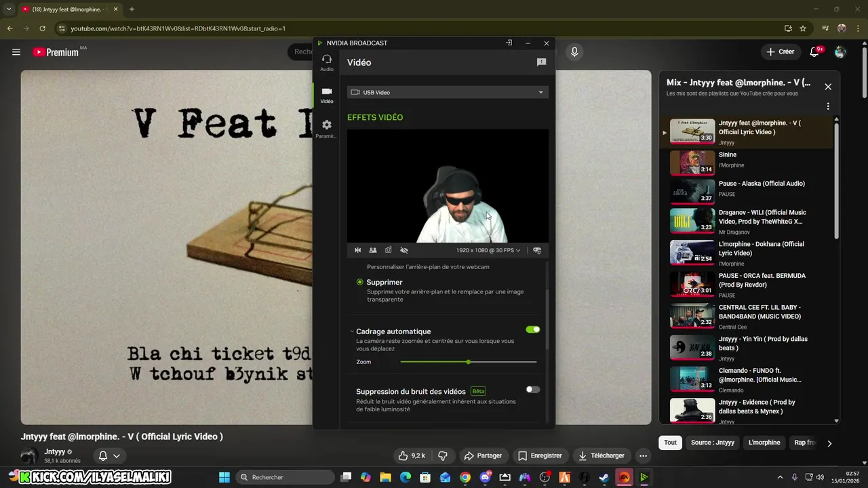The width and height of the screenshot is (868, 488).
Task: Bookmark this page with the star icon
Action: (x=803, y=28)
